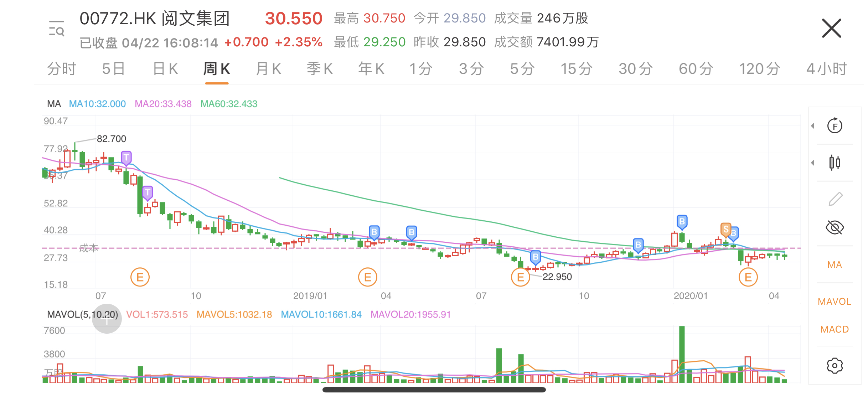
Task: Tap the VOL1:573.515 value
Action: 157,314
